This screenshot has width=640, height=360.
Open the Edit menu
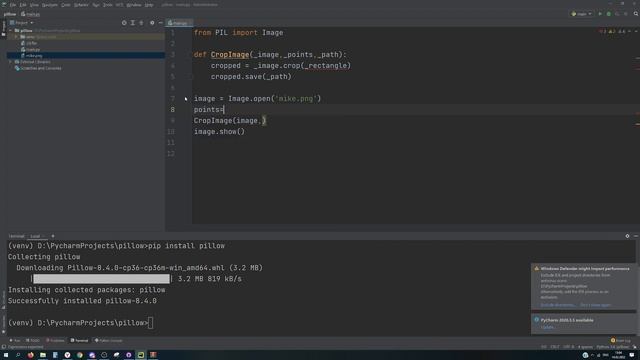point(23,5)
